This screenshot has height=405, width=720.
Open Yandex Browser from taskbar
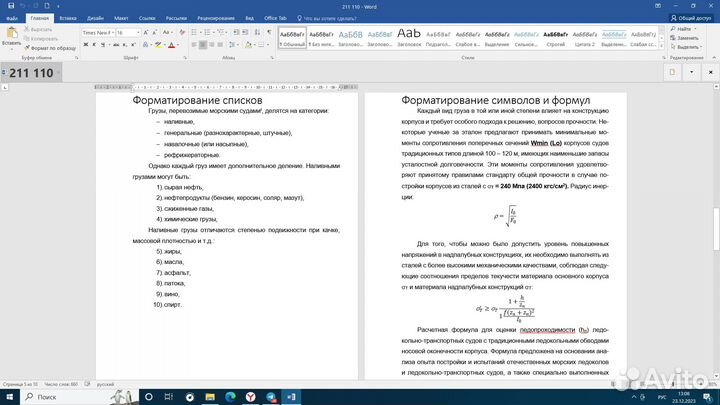tap(250, 397)
